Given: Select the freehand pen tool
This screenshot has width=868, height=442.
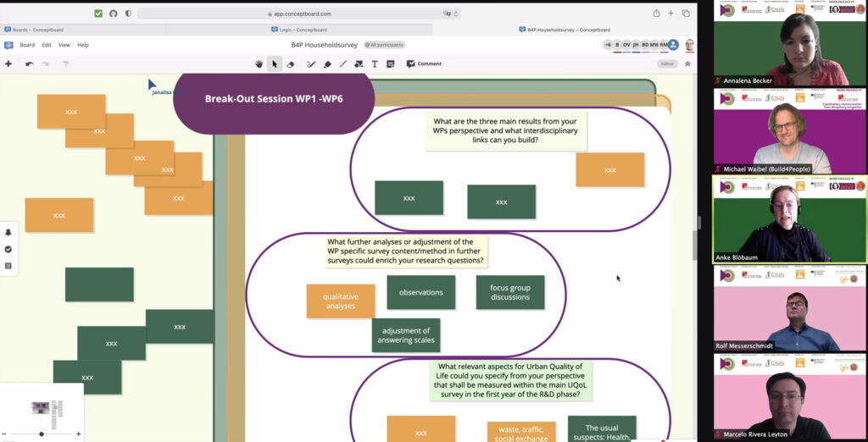Looking at the screenshot, I should click(x=311, y=64).
